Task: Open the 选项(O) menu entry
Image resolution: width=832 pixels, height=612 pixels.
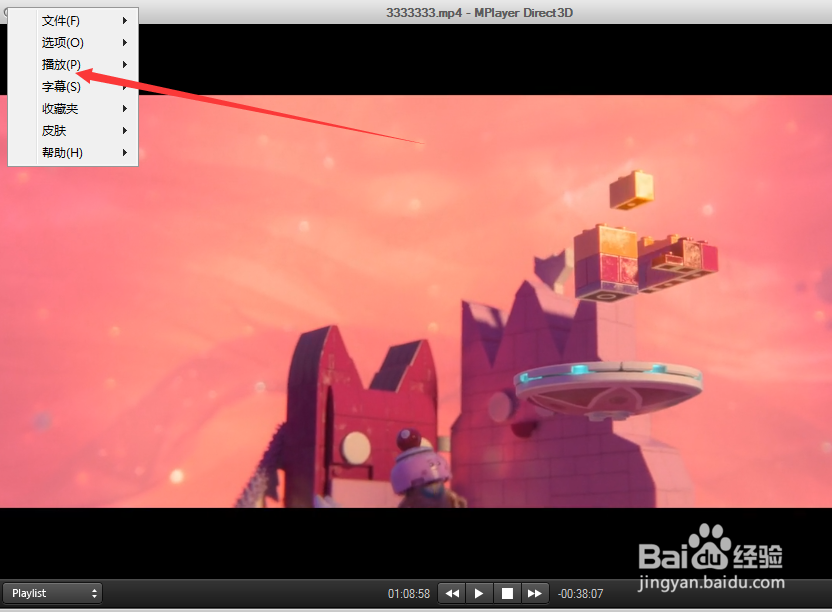Action: (x=73, y=42)
